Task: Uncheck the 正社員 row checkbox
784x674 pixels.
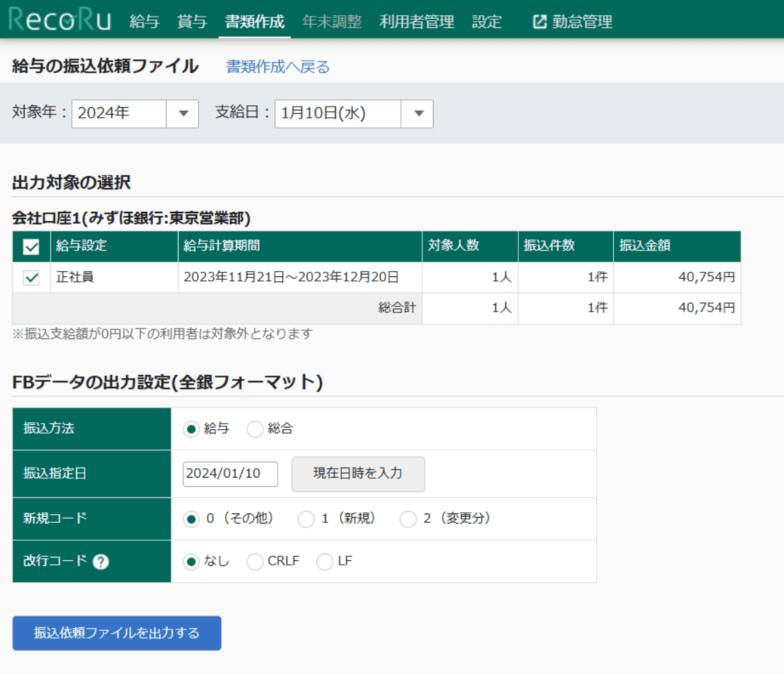Action: (x=31, y=278)
